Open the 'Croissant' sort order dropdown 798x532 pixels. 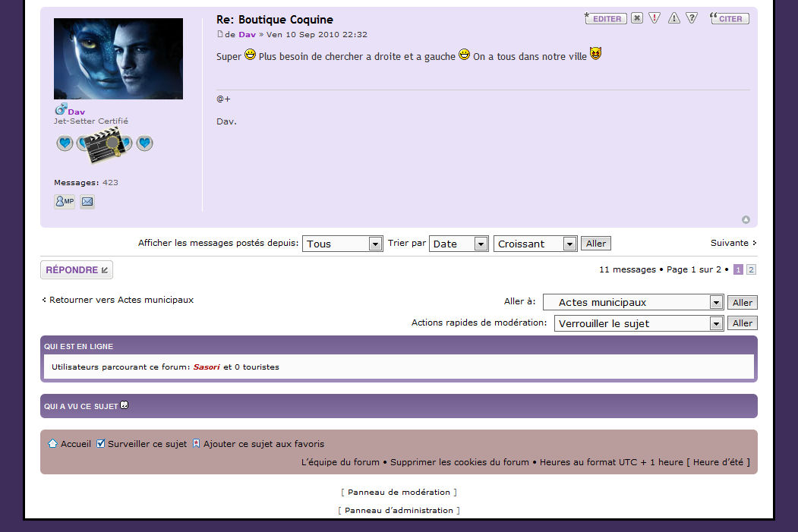tap(535, 244)
